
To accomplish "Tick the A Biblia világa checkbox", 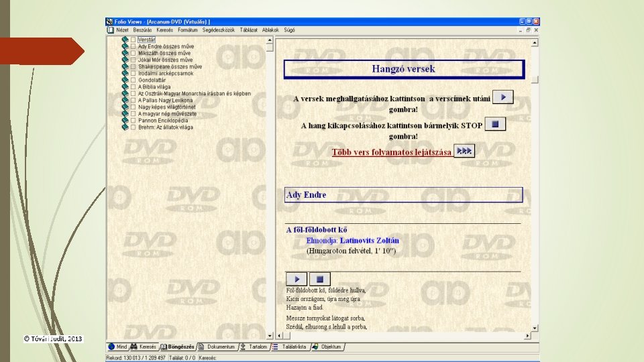I will tap(133, 87).
